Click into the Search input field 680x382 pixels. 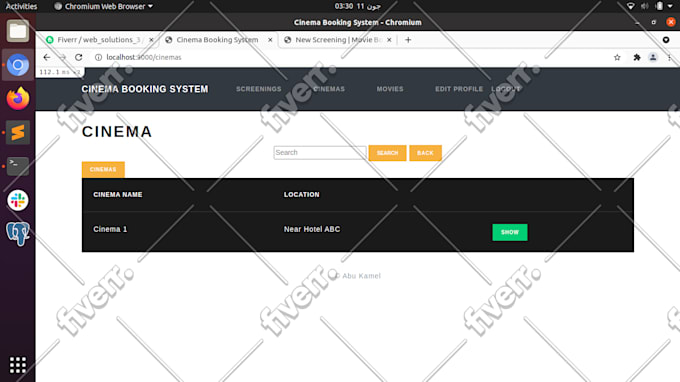point(320,153)
